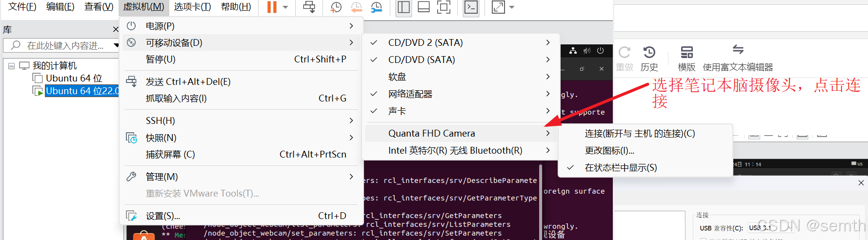Open the 快照(N) submenu
Viewport: 868px width, 240px height.
[240, 138]
